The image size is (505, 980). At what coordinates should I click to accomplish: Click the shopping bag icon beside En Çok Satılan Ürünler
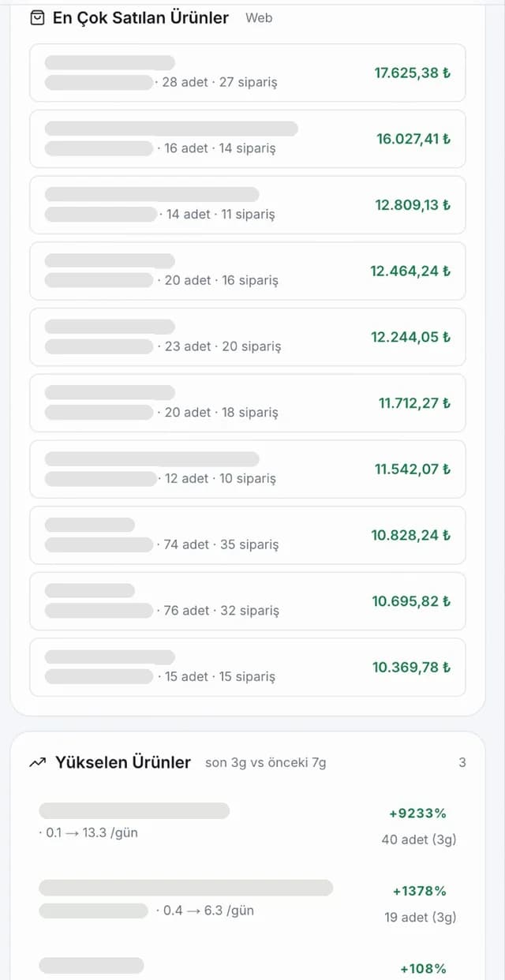click(37, 17)
